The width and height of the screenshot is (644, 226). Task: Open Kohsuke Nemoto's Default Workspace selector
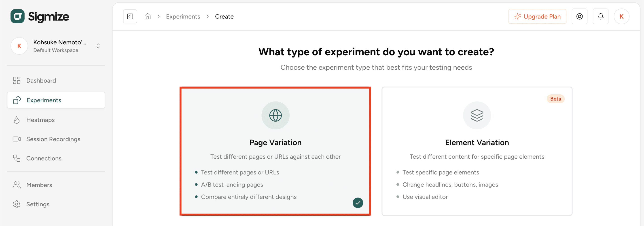[x=56, y=46]
